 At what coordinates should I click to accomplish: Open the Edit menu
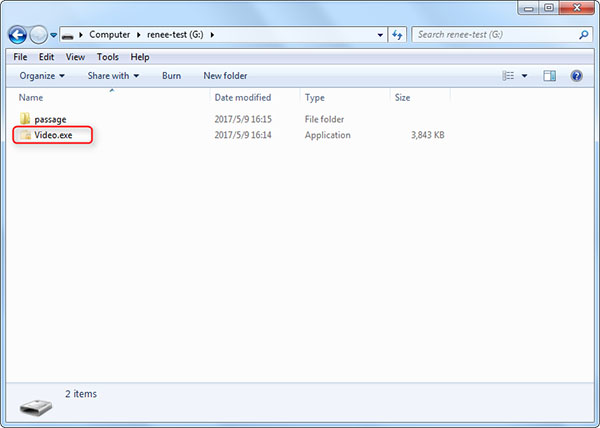pos(46,57)
